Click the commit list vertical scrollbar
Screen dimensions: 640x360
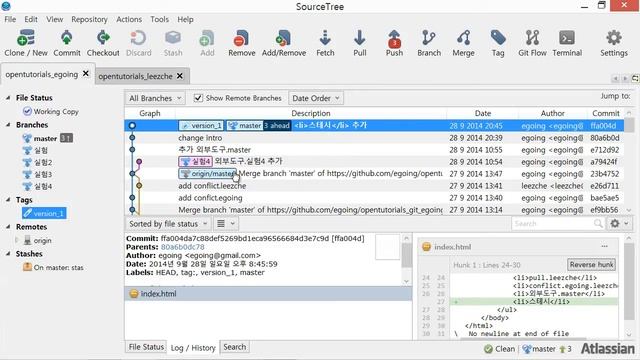(x=629, y=161)
